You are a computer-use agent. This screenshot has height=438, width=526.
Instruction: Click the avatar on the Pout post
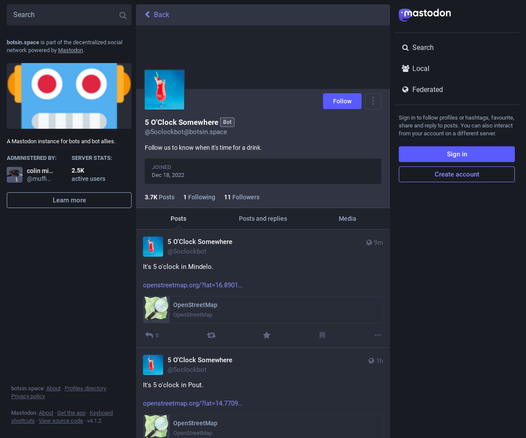click(x=153, y=365)
